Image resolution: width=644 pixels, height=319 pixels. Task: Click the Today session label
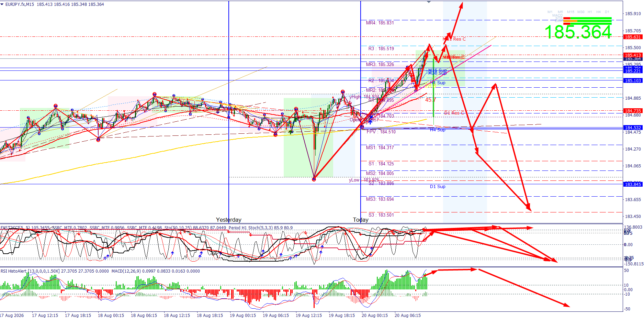coord(361,220)
